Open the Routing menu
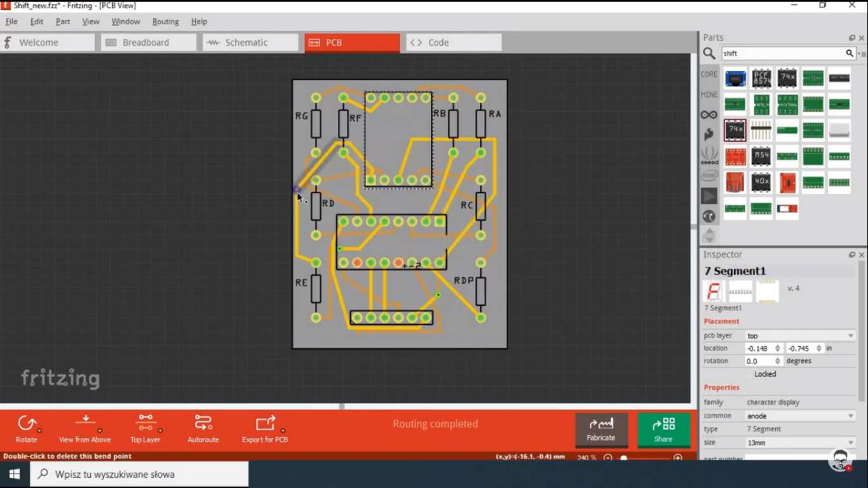The width and height of the screenshot is (868, 488). click(165, 22)
